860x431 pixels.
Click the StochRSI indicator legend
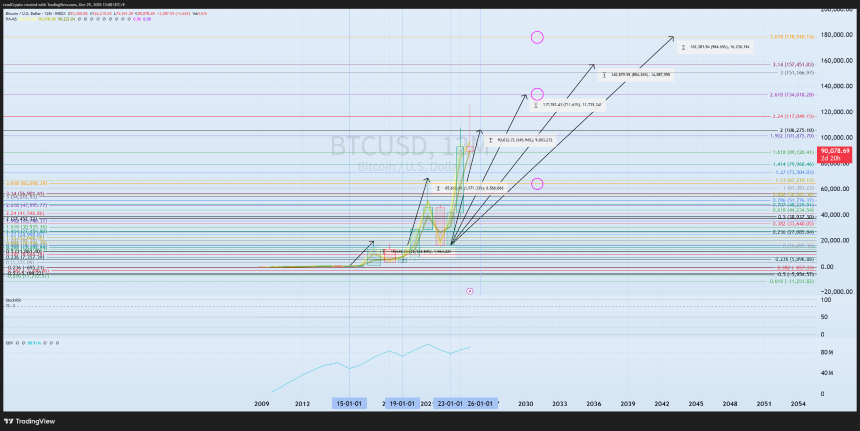tap(13, 300)
